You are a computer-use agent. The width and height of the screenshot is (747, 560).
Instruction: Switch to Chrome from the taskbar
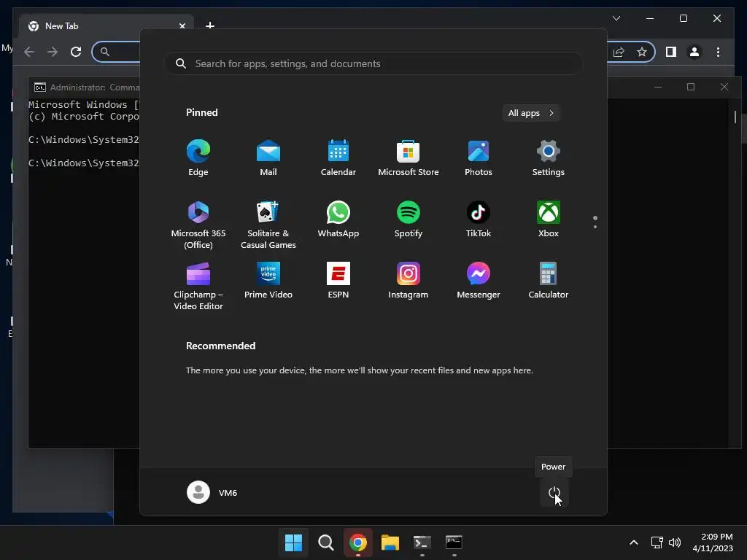click(x=357, y=542)
